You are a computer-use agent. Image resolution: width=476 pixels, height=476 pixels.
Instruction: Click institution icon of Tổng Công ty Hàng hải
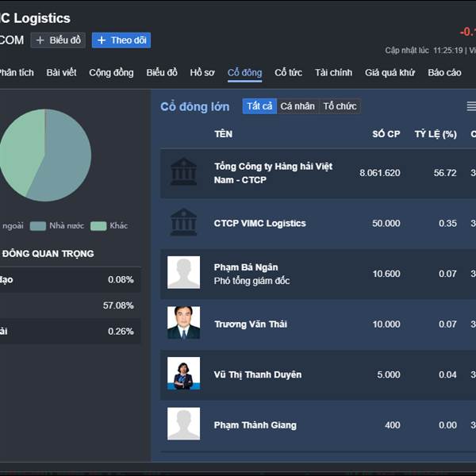click(184, 171)
